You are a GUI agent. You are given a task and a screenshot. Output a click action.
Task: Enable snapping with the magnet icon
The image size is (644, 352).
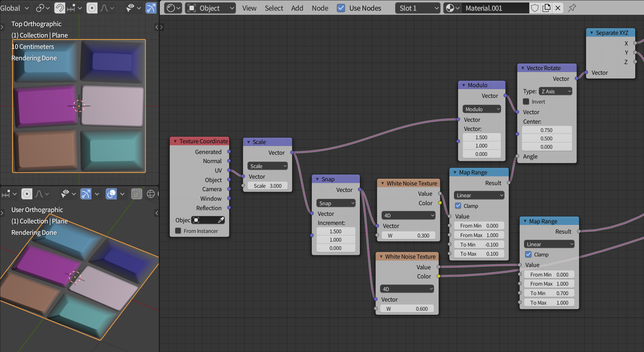(59, 8)
